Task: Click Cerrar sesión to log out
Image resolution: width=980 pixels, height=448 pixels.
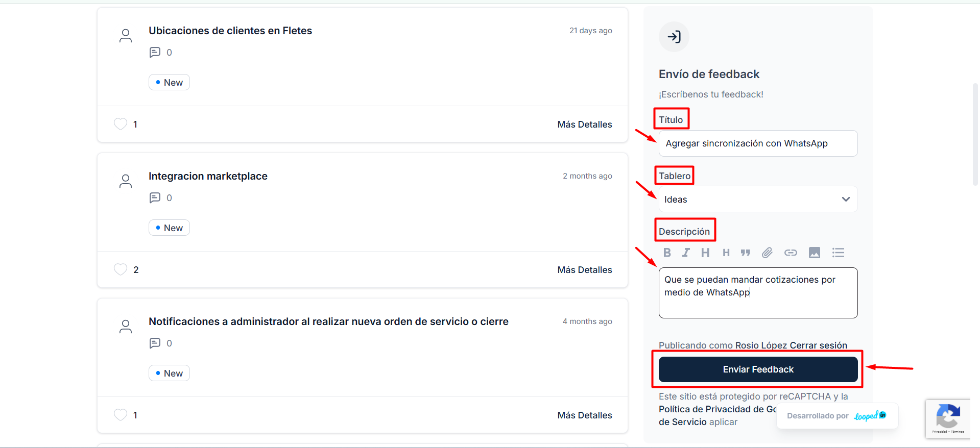Action: (818, 345)
